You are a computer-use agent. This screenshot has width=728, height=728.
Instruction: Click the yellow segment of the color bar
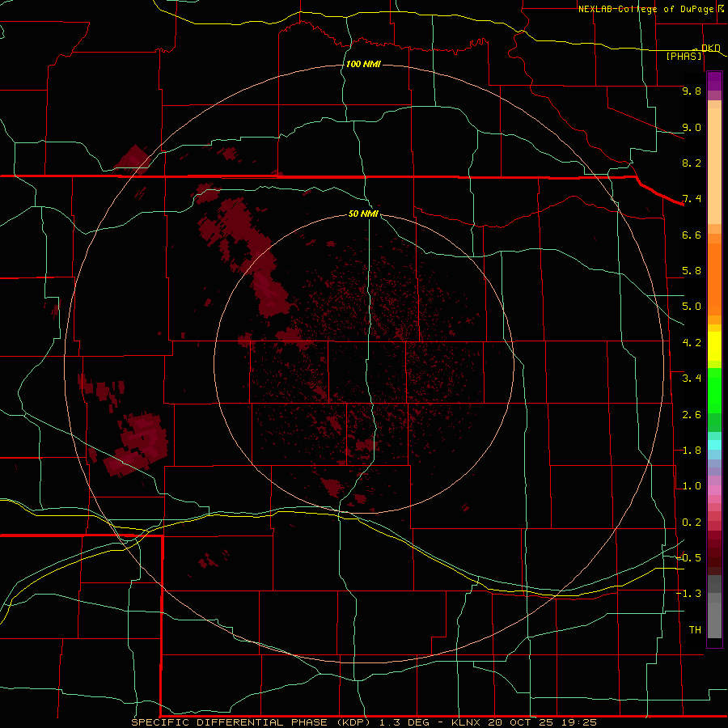(714, 346)
